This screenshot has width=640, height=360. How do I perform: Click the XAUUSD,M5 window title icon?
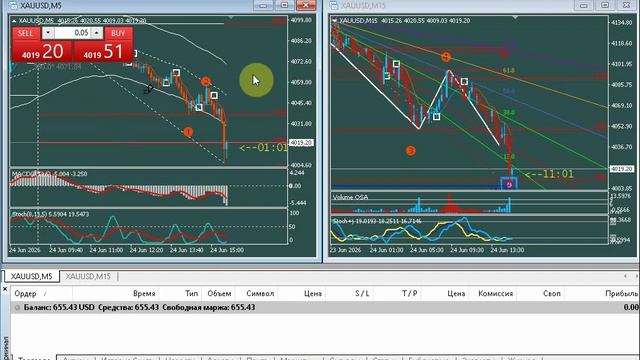pyautogui.click(x=13, y=5)
